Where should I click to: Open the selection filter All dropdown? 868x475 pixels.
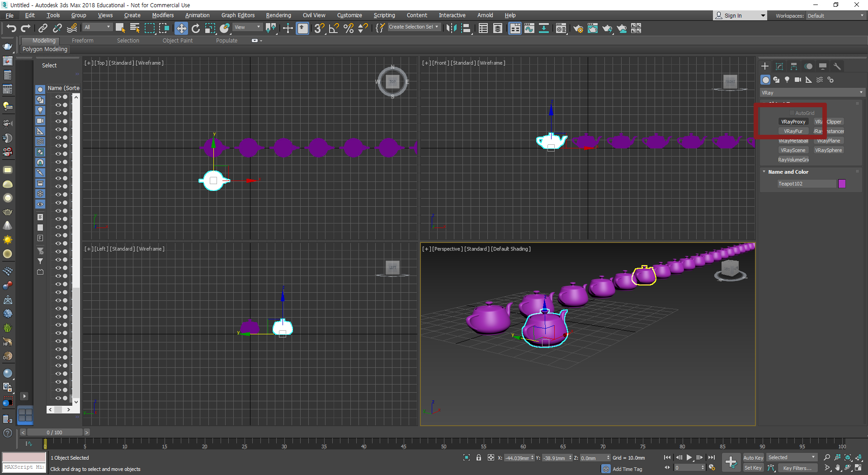97,27
